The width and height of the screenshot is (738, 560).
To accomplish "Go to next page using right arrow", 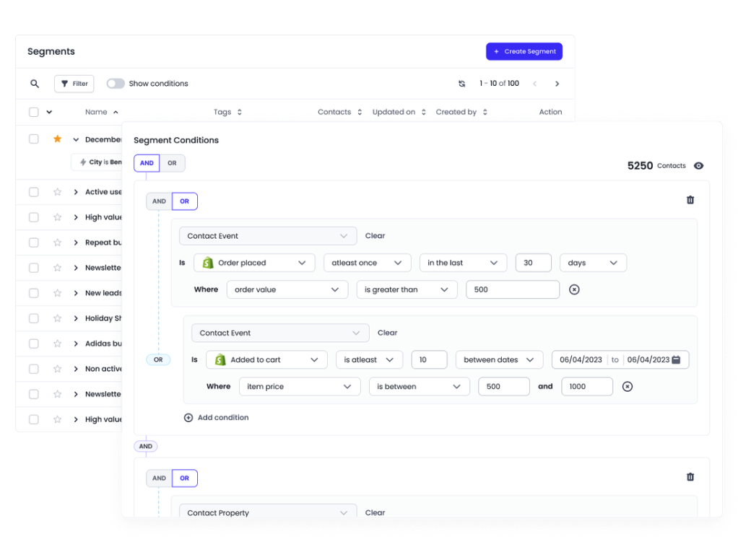I will click(557, 84).
